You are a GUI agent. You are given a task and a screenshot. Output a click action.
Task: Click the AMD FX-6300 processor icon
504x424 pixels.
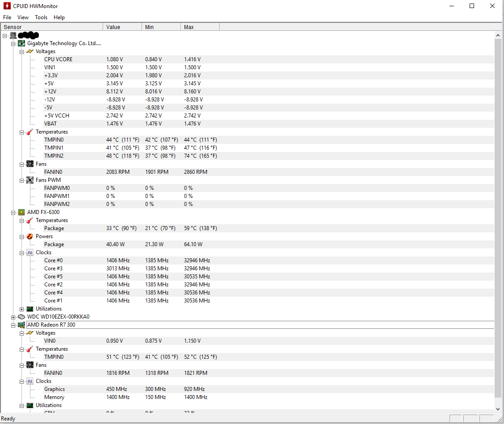21,212
